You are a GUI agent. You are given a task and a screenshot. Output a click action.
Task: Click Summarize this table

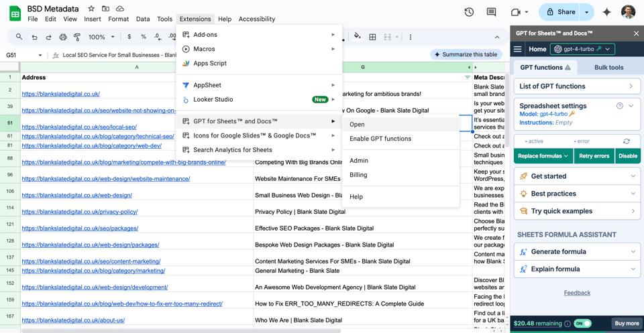click(466, 54)
